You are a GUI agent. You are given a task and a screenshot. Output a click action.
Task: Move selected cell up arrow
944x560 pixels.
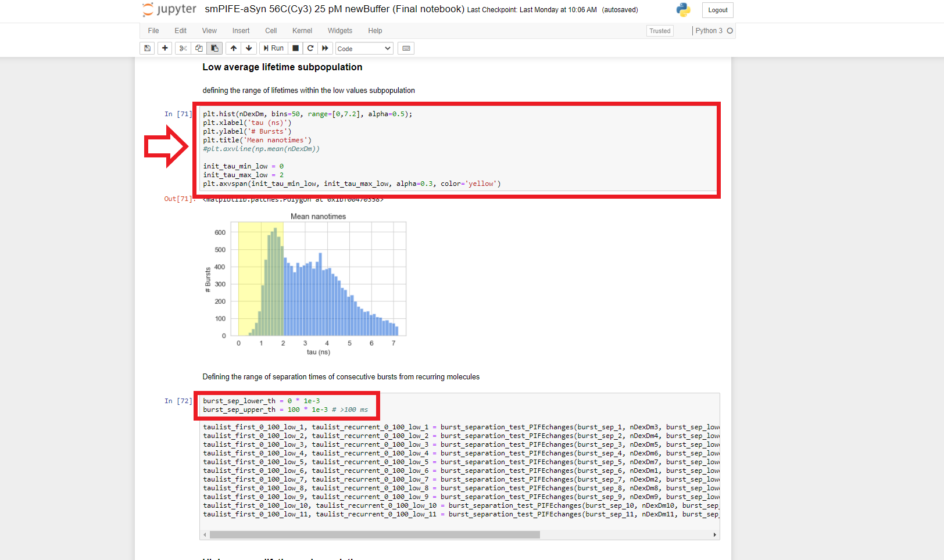point(234,48)
